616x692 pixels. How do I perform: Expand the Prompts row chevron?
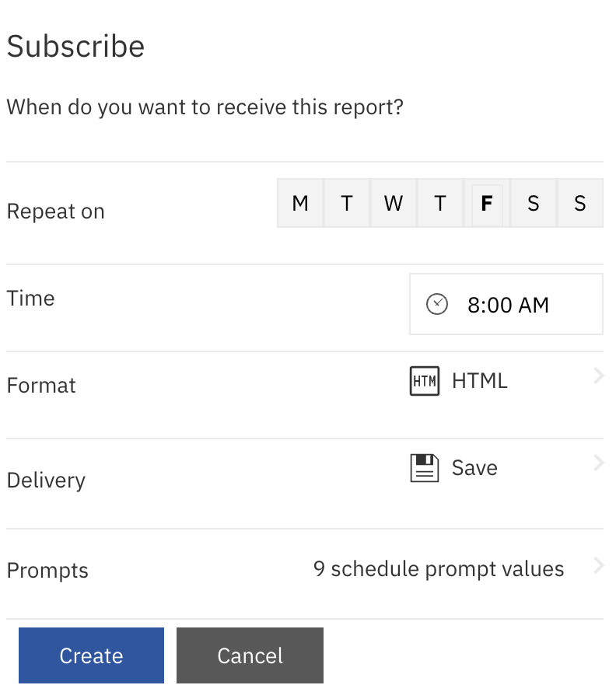(598, 566)
